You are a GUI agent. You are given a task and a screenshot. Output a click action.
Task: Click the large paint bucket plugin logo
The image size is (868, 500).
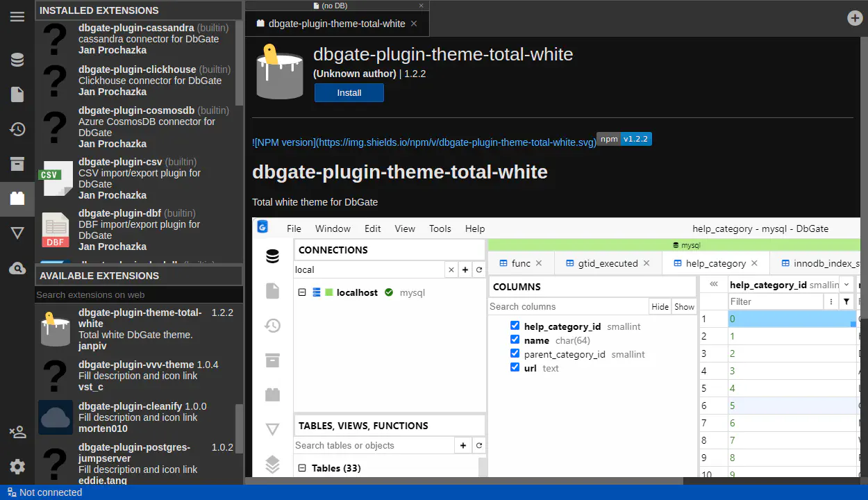click(280, 72)
